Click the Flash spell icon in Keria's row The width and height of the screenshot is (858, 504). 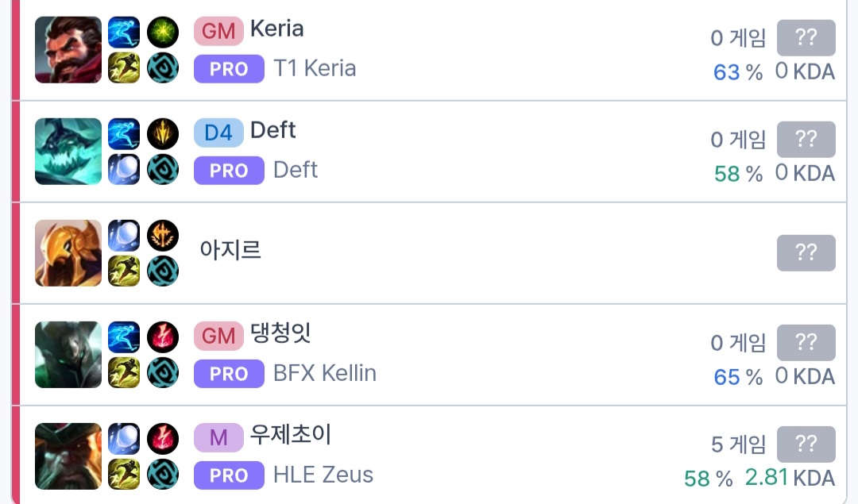[x=123, y=67]
